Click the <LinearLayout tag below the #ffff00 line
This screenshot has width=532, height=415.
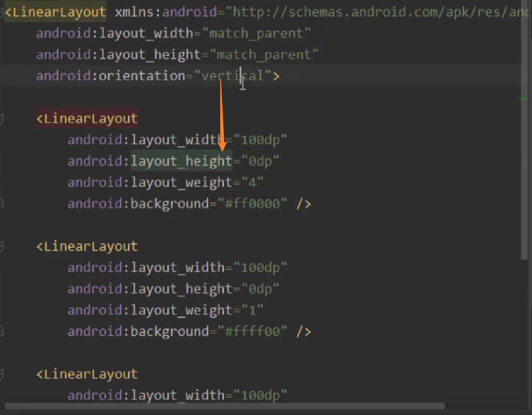pos(87,374)
